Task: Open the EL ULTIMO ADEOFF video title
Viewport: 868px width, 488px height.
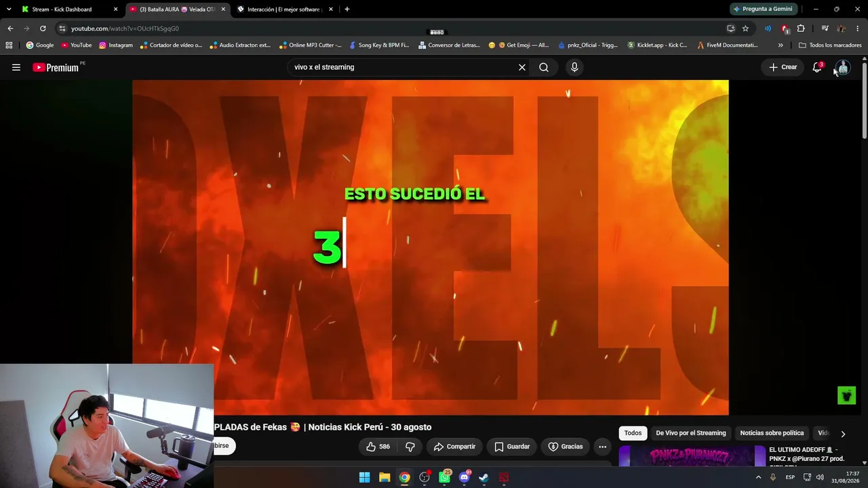Action: click(807, 454)
